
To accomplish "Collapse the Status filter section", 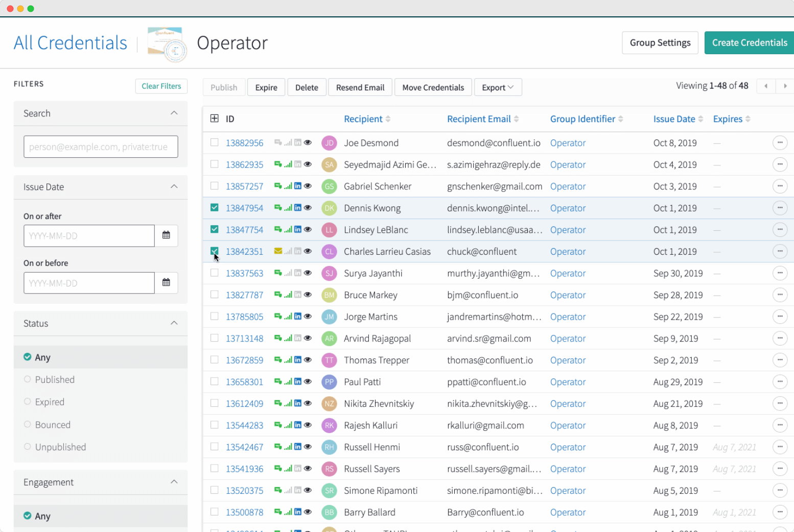I will click(174, 323).
